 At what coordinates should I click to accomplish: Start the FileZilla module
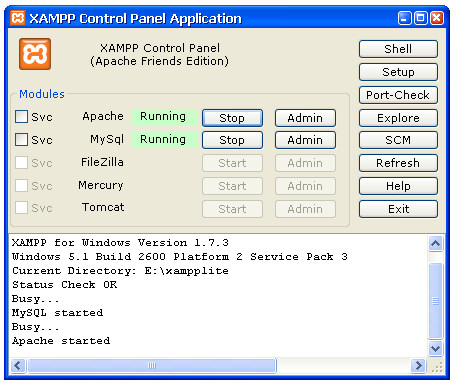[x=232, y=163]
